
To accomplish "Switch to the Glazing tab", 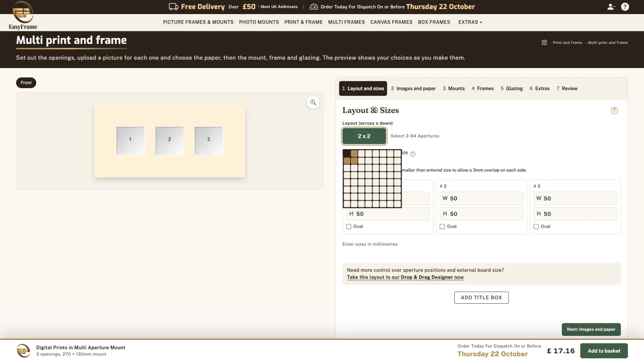I will point(512,88).
